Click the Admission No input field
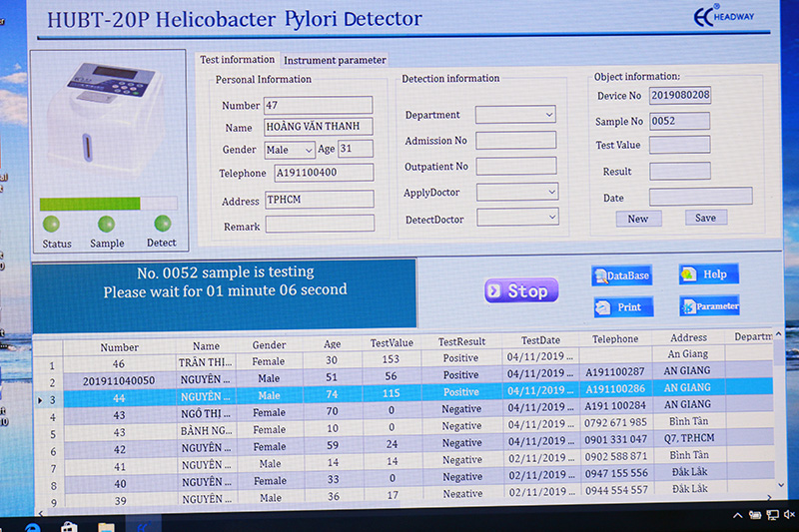799x532 pixels. pyautogui.click(x=515, y=141)
